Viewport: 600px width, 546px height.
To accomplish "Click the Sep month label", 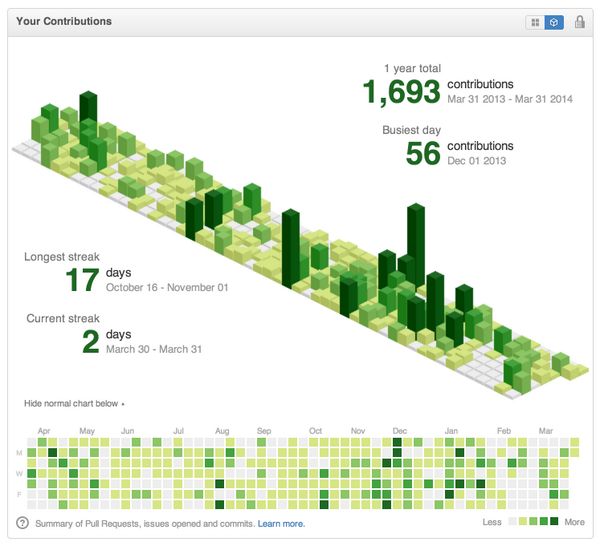I will [x=264, y=431].
